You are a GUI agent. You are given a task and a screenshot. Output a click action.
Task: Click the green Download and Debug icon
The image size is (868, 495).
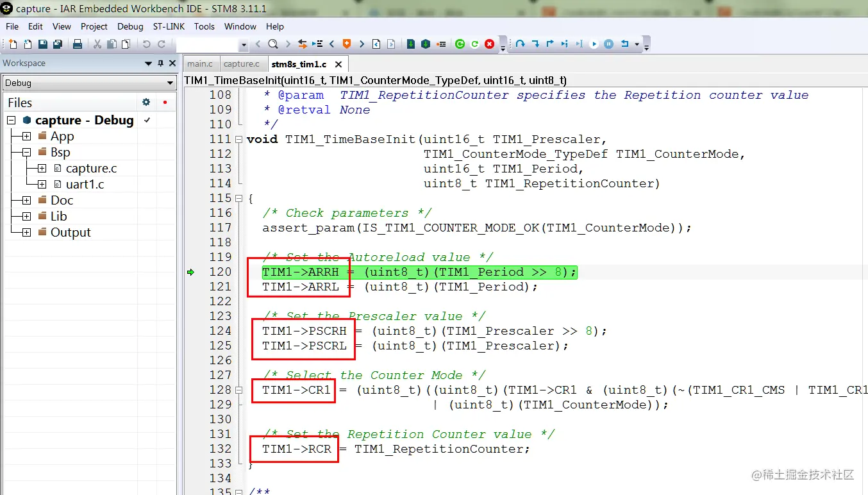(411, 44)
